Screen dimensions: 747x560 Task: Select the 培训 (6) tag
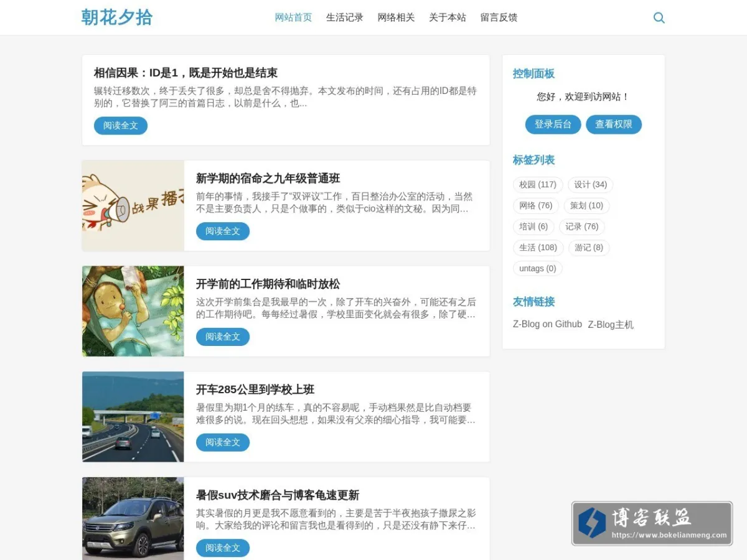pyautogui.click(x=533, y=226)
